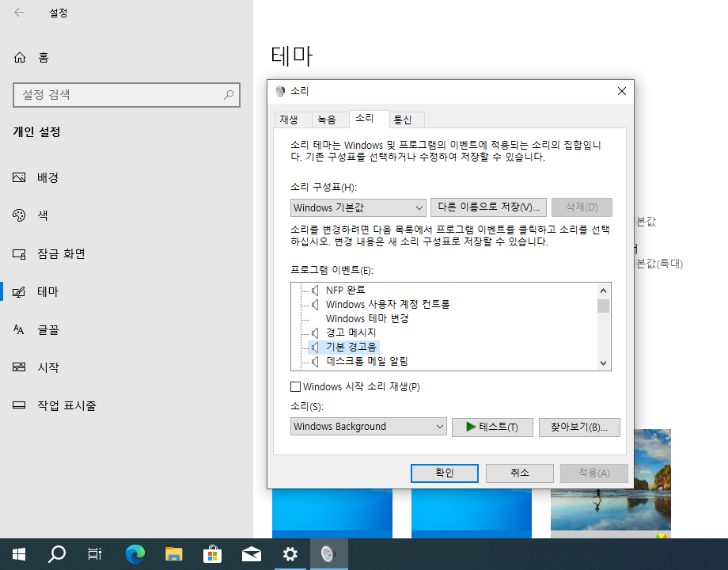Click event list scroll up arrow
This screenshot has height=570, width=728.
[603, 291]
